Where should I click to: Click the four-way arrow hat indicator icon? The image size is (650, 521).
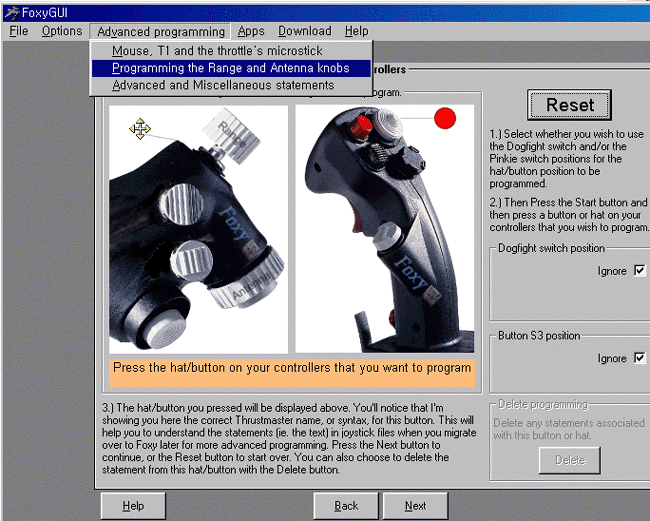tap(140, 129)
